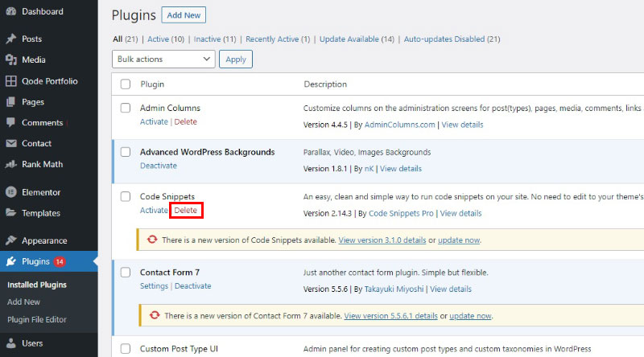Click the Contact envelope icon
644x357 pixels.
tap(11, 143)
